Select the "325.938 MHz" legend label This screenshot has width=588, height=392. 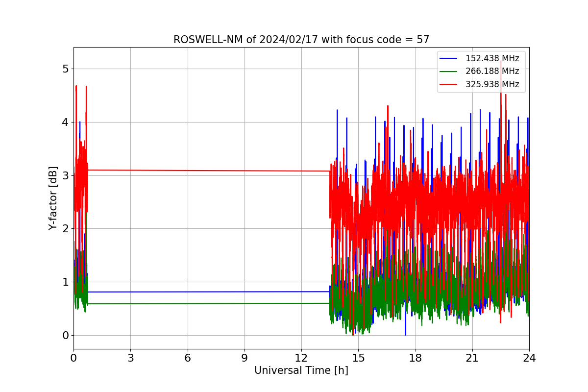tap(492, 84)
